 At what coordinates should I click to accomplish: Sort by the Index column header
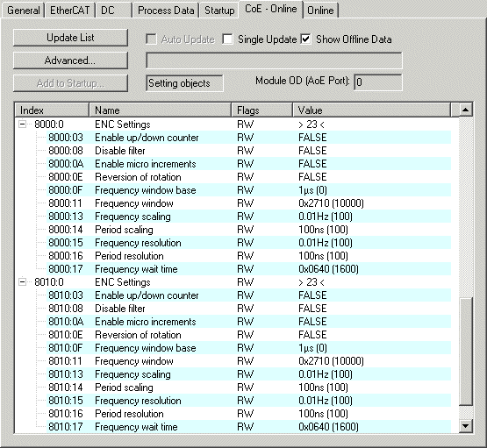[52, 110]
